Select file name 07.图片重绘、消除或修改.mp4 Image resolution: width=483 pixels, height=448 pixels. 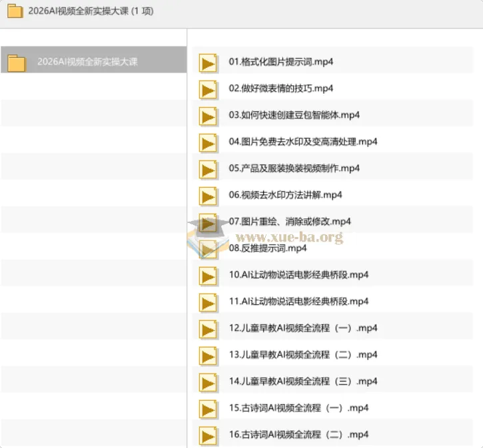coord(290,221)
